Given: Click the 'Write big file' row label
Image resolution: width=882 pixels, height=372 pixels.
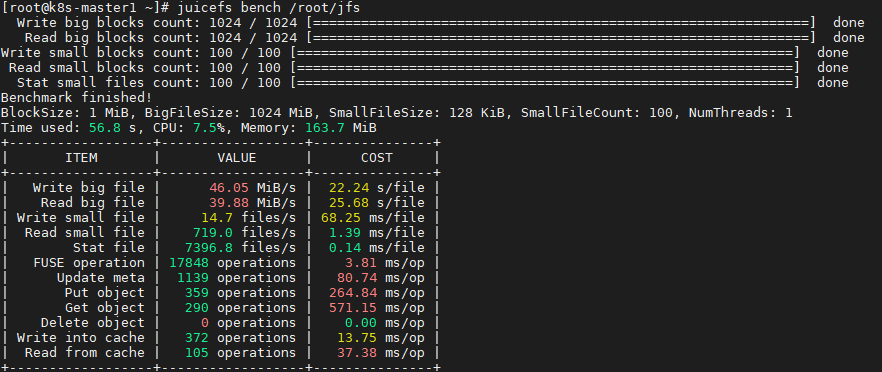Looking at the screenshot, I should click(x=88, y=187).
